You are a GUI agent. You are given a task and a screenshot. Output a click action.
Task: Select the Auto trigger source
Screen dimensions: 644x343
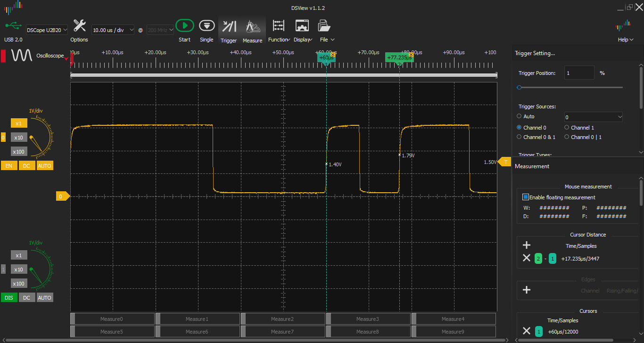(520, 116)
